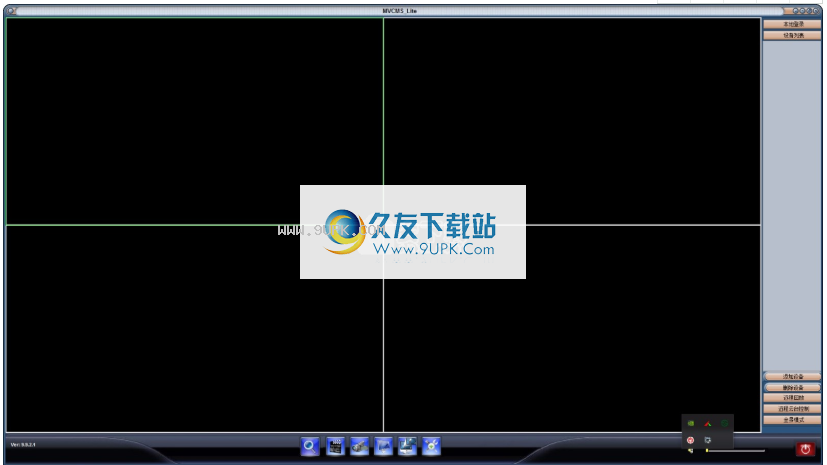Viewport: 827px width, 465px height.
Task: Click the red and green triangle tray icon
Action: [708, 423]
